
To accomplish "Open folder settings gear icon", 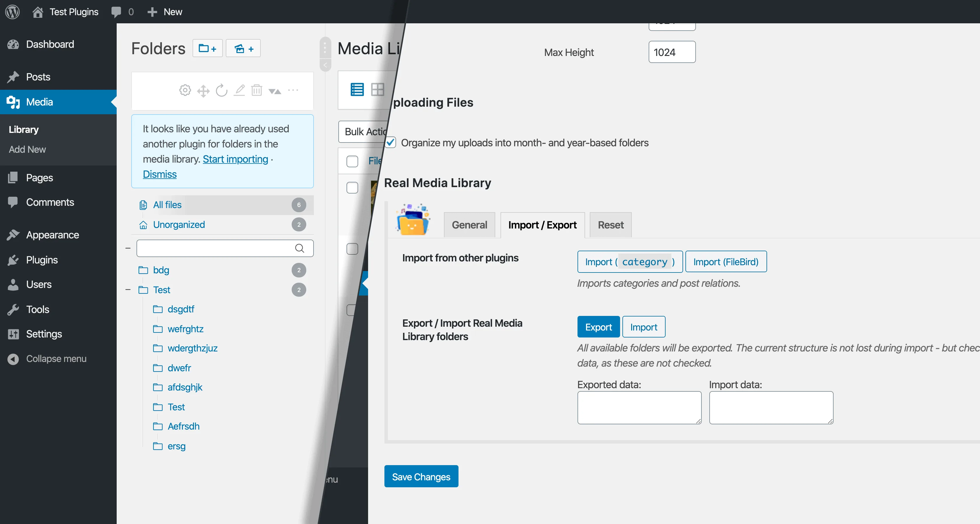I will 185,91.
